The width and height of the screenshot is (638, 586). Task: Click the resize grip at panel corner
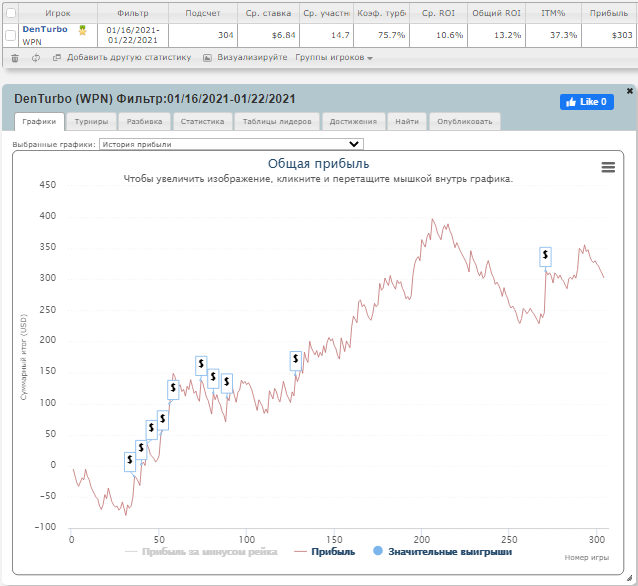click(x=629, y=578)
